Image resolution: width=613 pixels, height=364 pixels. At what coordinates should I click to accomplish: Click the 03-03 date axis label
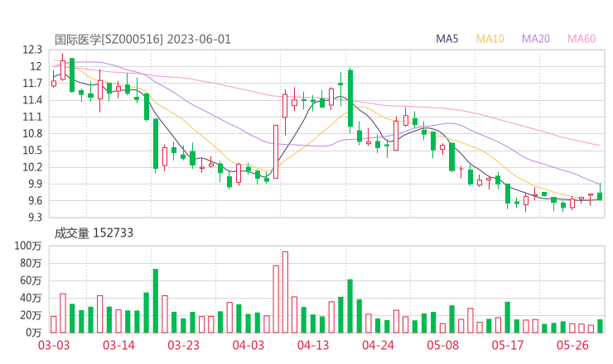tap(54, 345)
